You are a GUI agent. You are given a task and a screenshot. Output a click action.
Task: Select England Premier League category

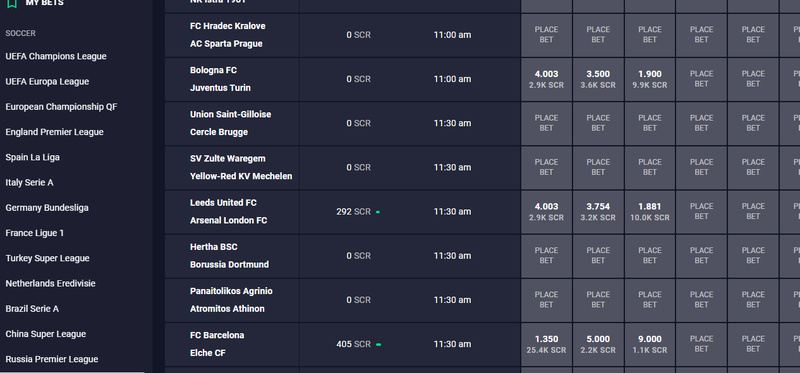pyautogui.click(x=55, y=132)
